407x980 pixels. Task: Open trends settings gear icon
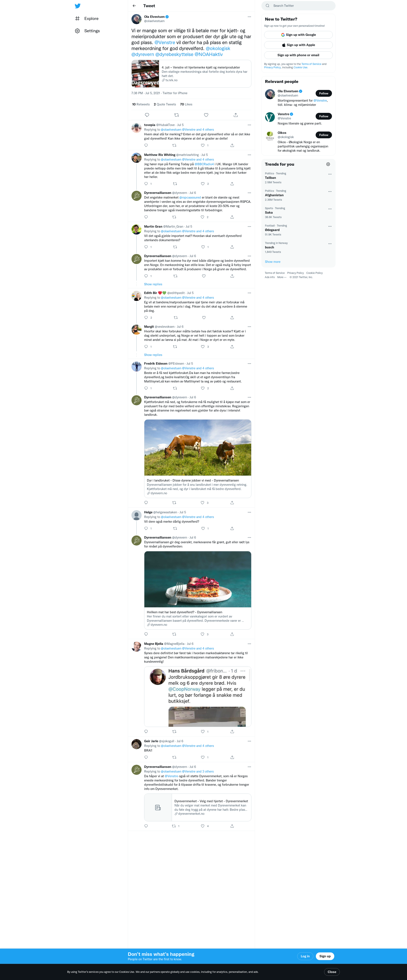328,164
